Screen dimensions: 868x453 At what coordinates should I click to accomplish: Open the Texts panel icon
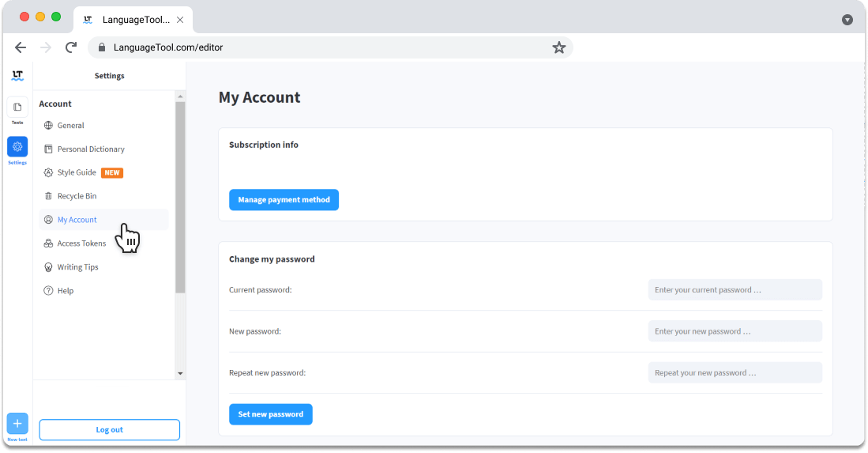(x=17, y=108)
